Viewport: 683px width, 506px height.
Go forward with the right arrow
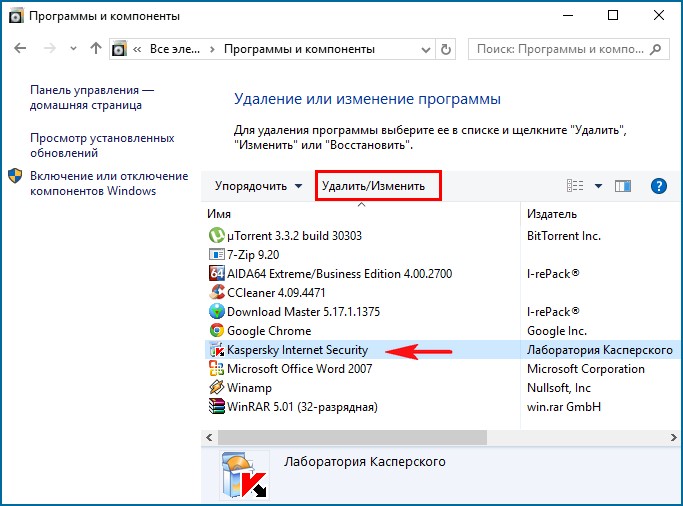50,48
